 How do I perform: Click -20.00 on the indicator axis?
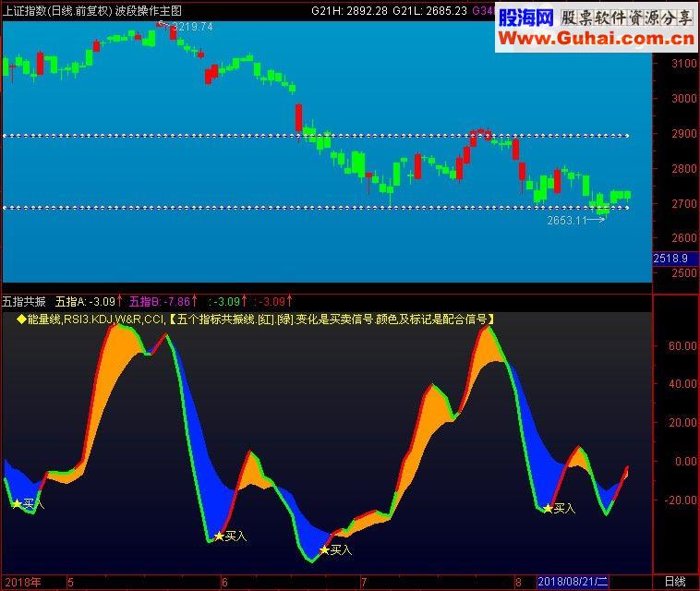click(681, 500)
